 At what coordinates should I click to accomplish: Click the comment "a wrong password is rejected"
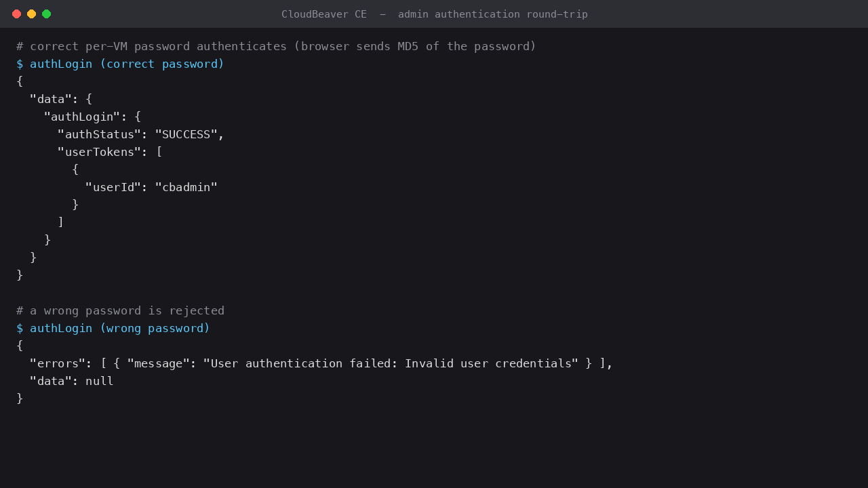(120, 310)
